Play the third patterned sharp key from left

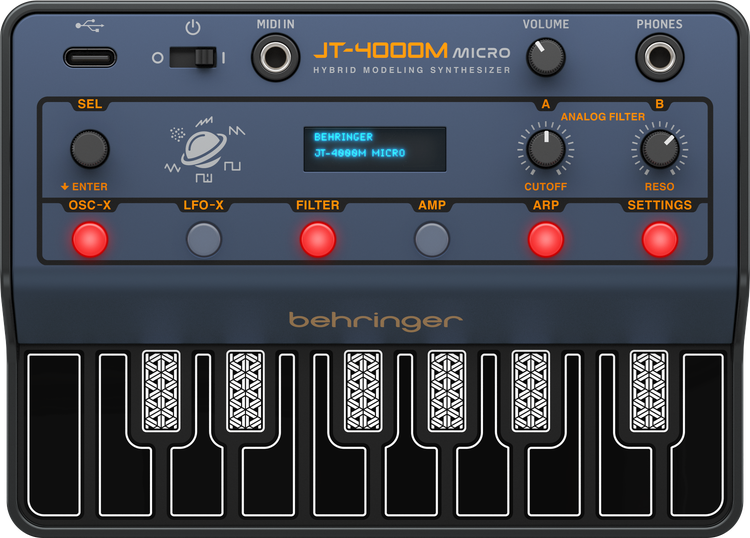pos(363,391)
